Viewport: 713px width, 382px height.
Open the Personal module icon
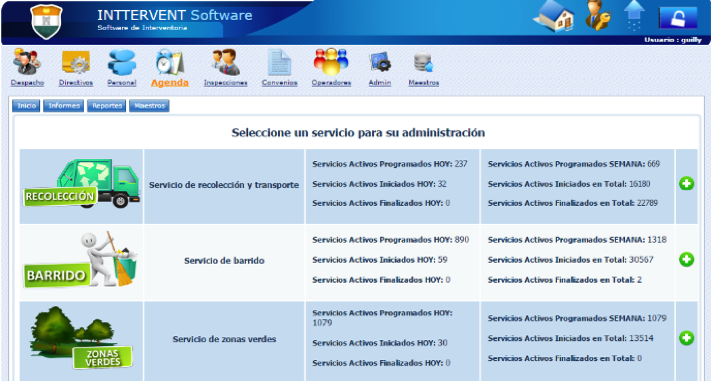click(122, 63)
